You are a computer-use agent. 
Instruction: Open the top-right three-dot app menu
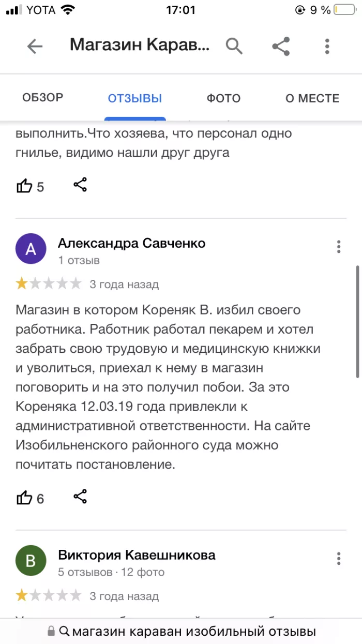click(x=327, y=46)
